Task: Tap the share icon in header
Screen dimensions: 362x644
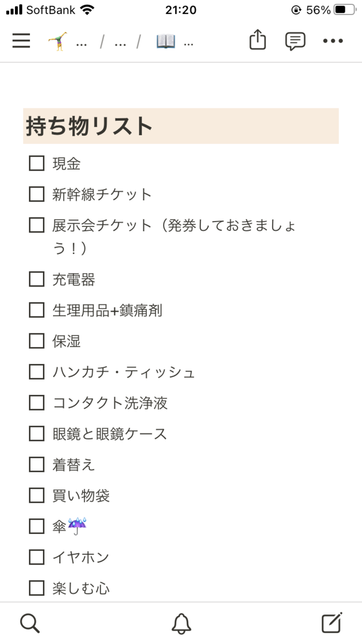Action: (257, 41)
